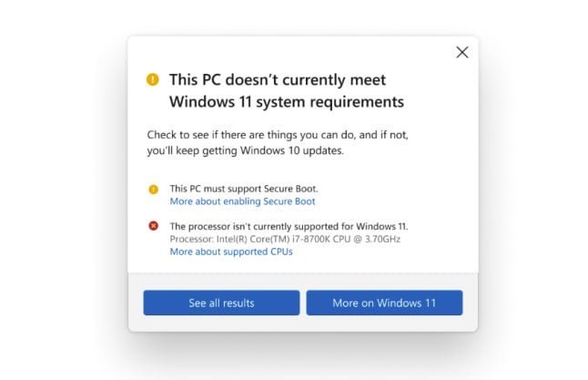This screenshot has height=380, width=588.
Task: Click the Intel Core i7-8700K processor detail line
Action: coord(285,239)
